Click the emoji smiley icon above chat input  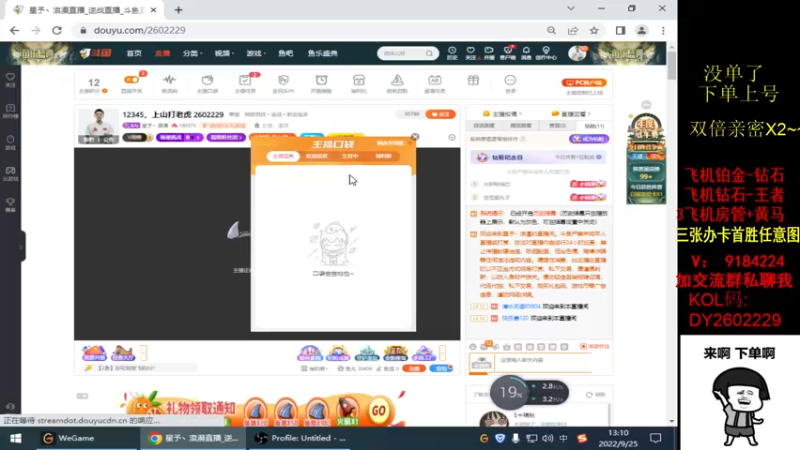[x=472, y=347]
